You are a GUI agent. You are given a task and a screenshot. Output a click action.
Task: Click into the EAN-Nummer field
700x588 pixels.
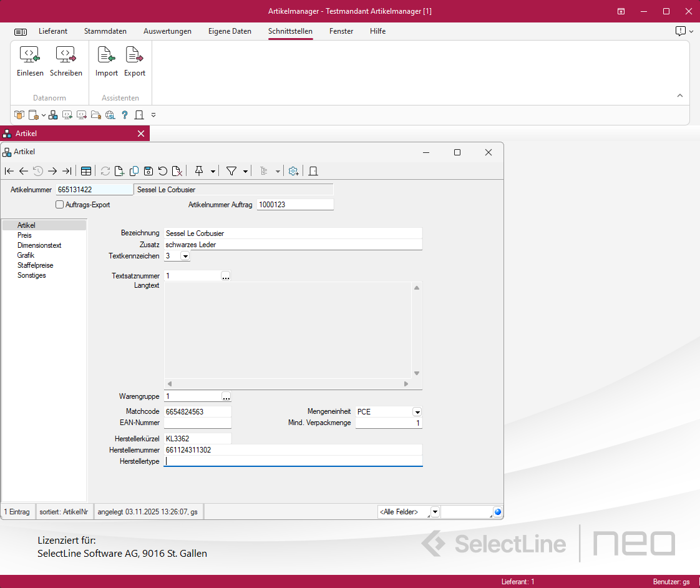[x=197, y=423]
